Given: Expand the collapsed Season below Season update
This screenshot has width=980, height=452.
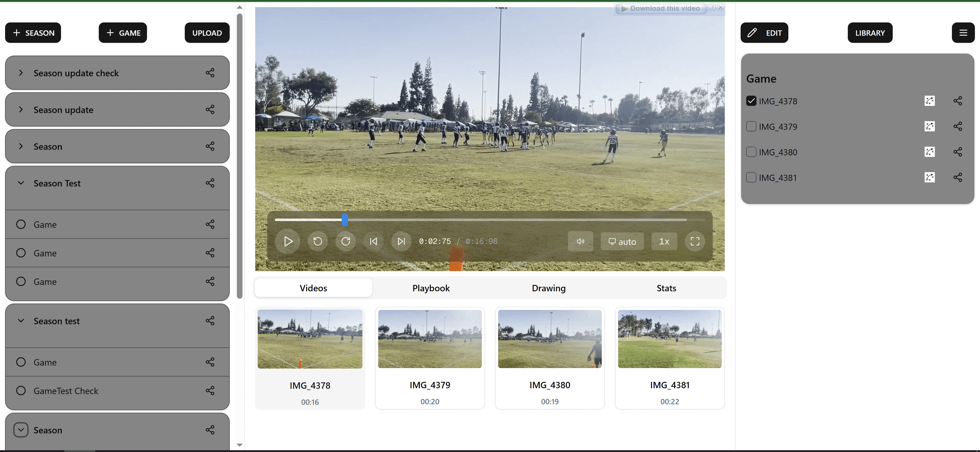Looking at the screenshot, I should pos(21,146).
